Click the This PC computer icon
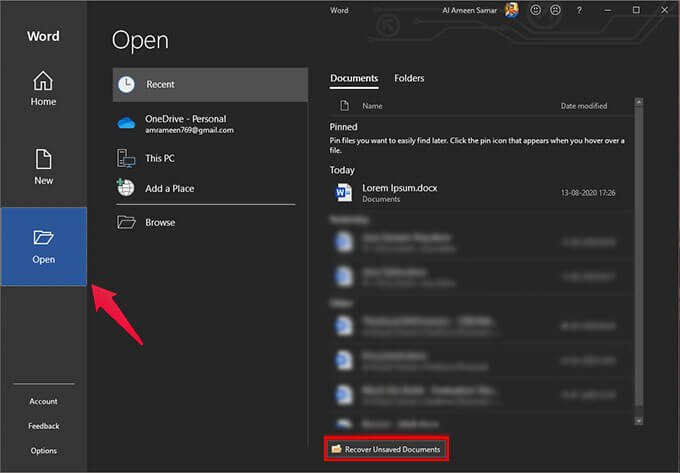This screenshot has height=473, width=680. [126, 158]
